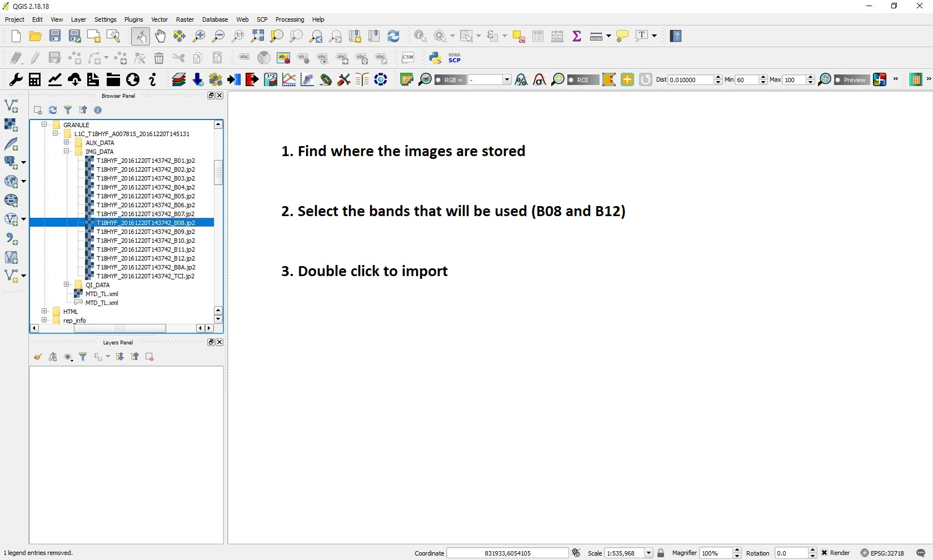Screen dimensions: 933x560
Task: Click the Identify Features tool
Action: pyautogui.click(x=421, y=36)
